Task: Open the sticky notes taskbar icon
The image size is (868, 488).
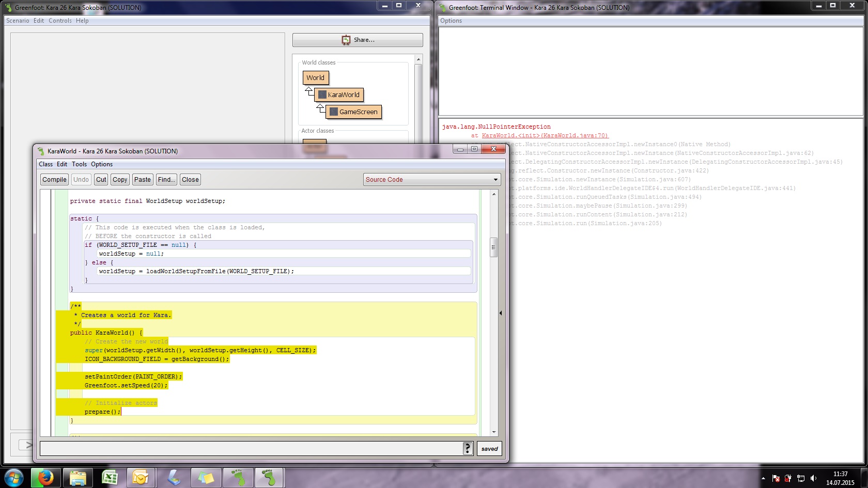Action: pos(206,478)
